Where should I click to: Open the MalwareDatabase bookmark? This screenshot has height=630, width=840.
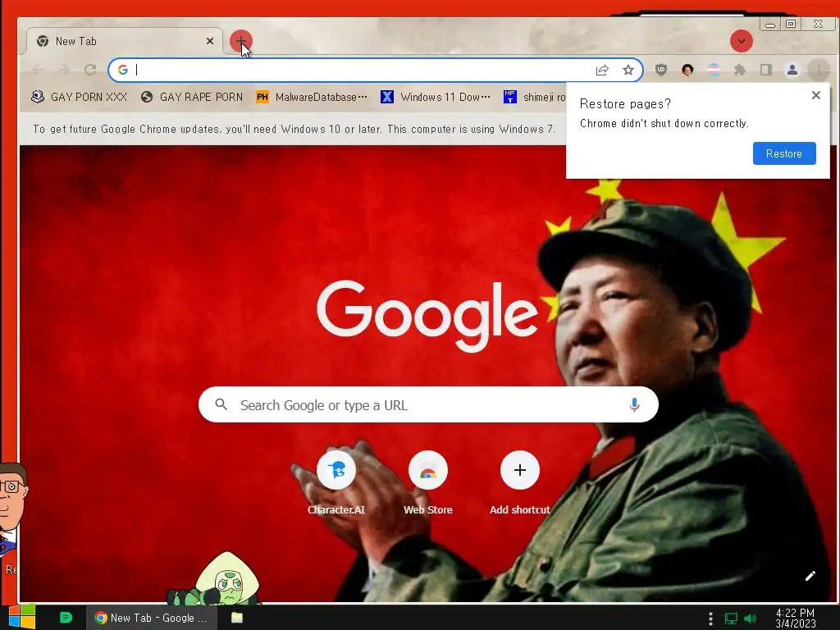[312, 97]
